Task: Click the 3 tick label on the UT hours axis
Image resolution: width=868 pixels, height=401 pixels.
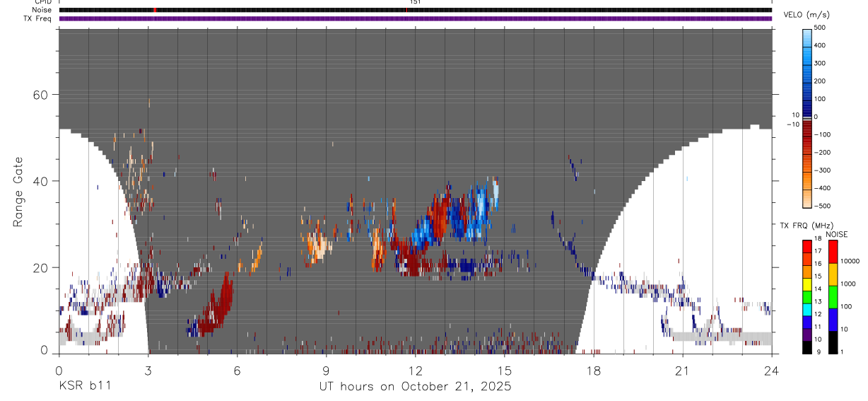Action: (x=148, y=371)
